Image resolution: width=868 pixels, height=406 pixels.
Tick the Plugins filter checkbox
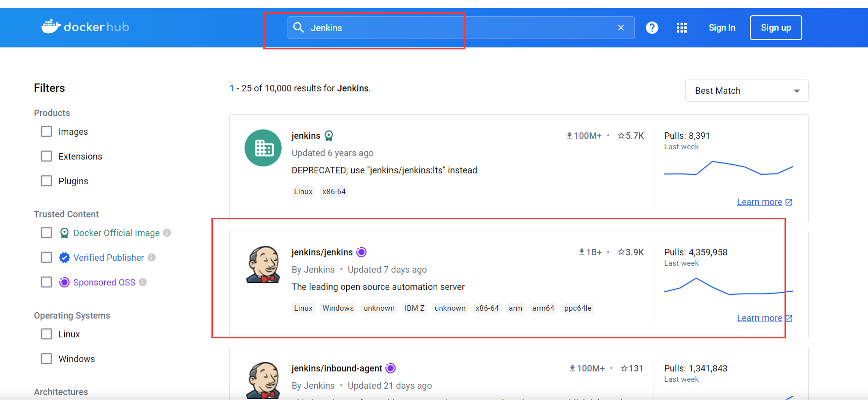pos(46,181)
